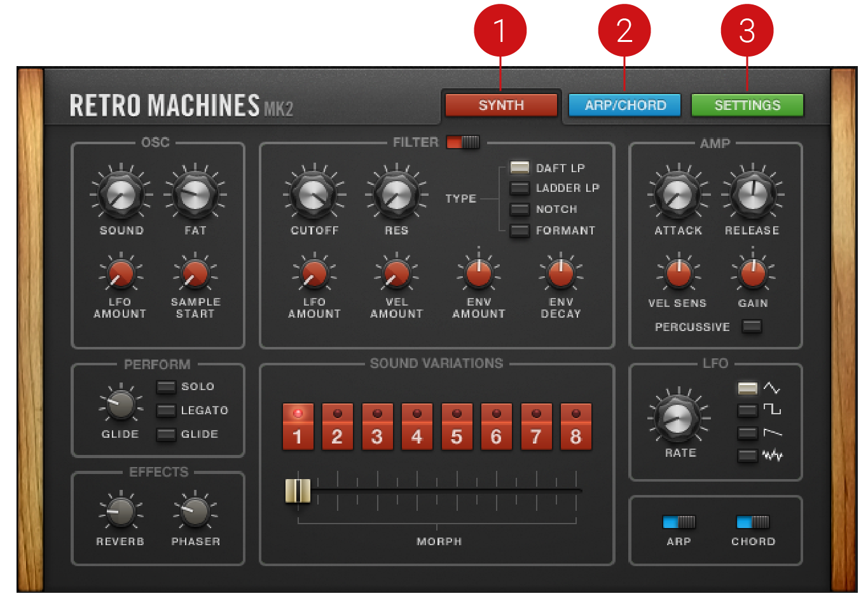This screenshot has height=596, width=868.
Task: Select the square wave LFO shape
Action: click(x=747, y=410)
